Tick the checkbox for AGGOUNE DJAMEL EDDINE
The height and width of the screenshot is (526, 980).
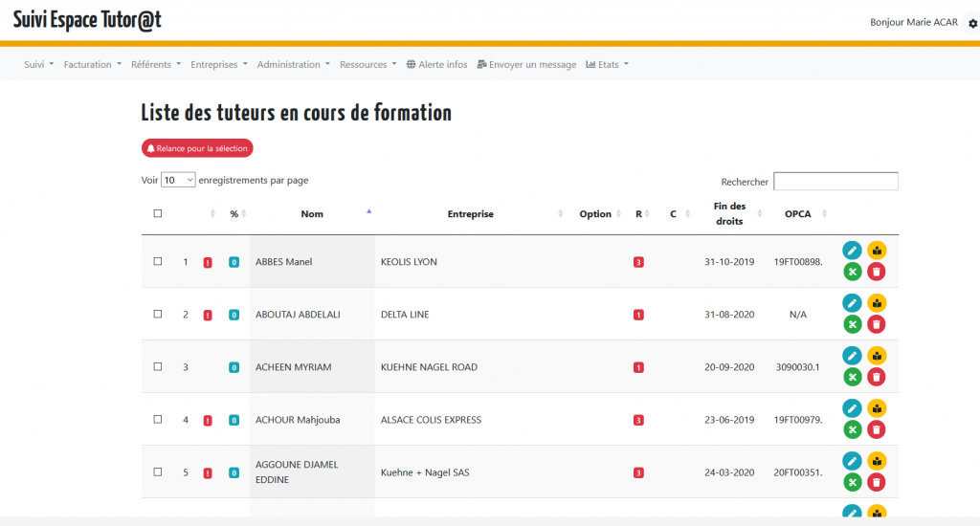[x=158, y=471]
